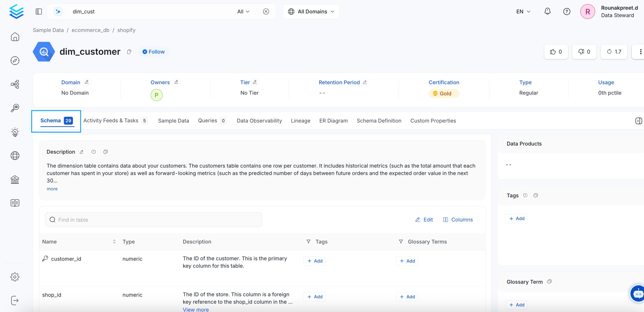Open the Sample Data tab
Image resolution: width=644 pixels, height=312 pixels.
(x=173, y=121)
